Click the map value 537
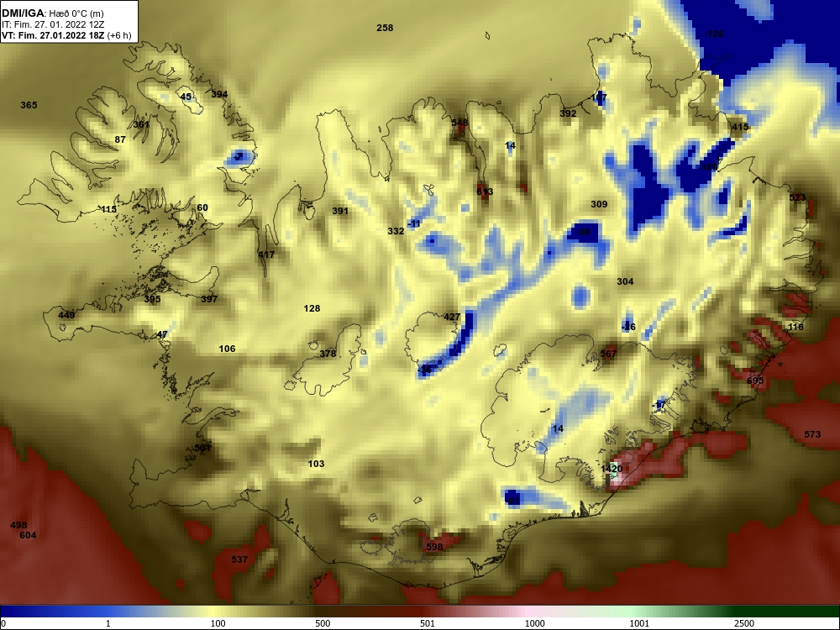 click(239, 559)
